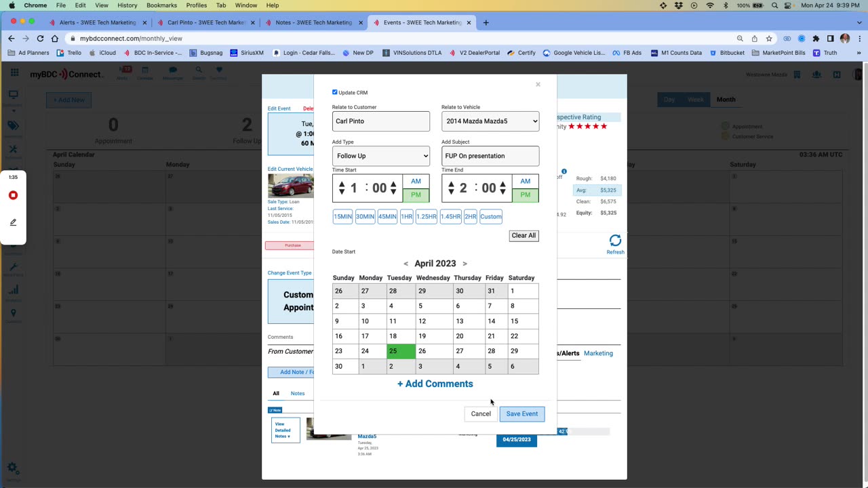
Task: Open the Notes tab
Action: coord(298,393)
